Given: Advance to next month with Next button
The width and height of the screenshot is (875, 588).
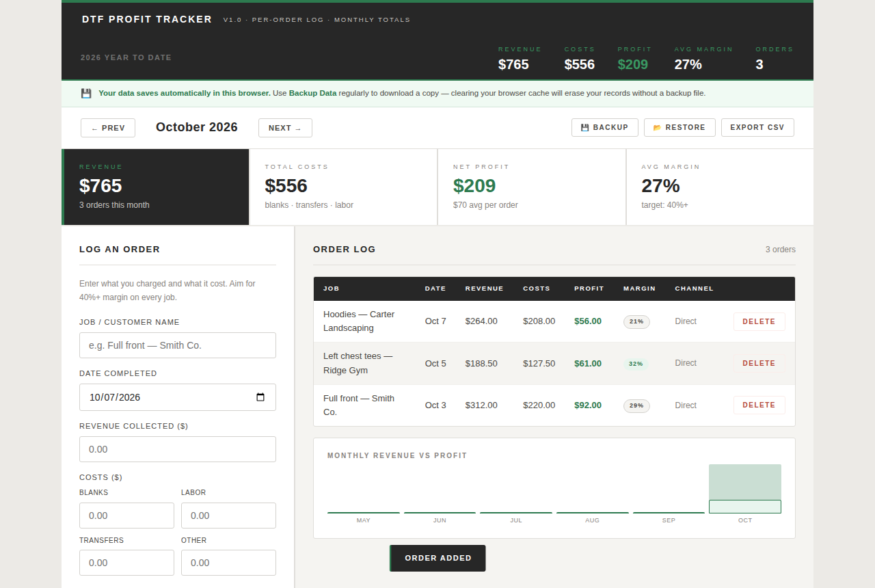Looking at the screenshot, I should click(x=285, y=128).
